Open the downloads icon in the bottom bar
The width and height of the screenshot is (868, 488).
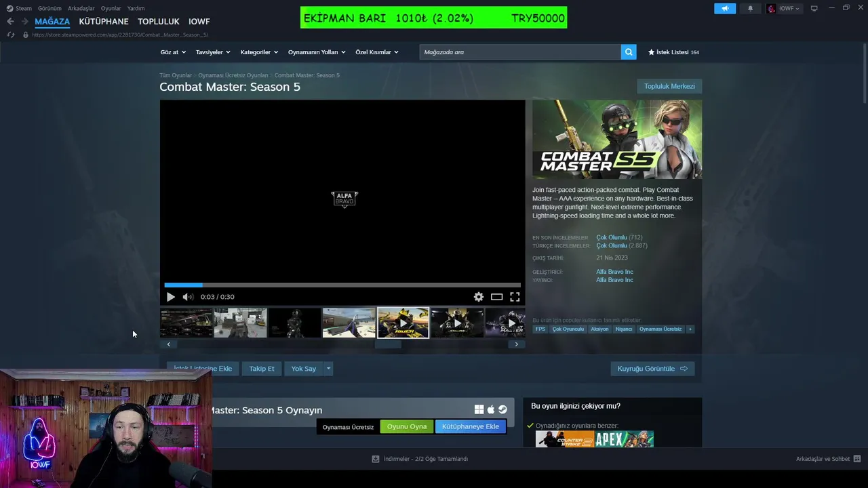[x=376, y=459]
